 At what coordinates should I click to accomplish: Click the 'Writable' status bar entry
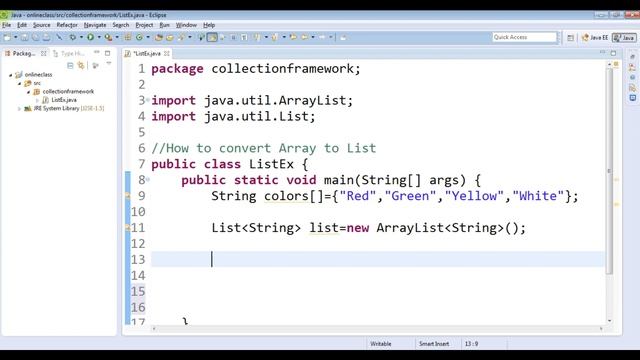click(x=380, y=344)
